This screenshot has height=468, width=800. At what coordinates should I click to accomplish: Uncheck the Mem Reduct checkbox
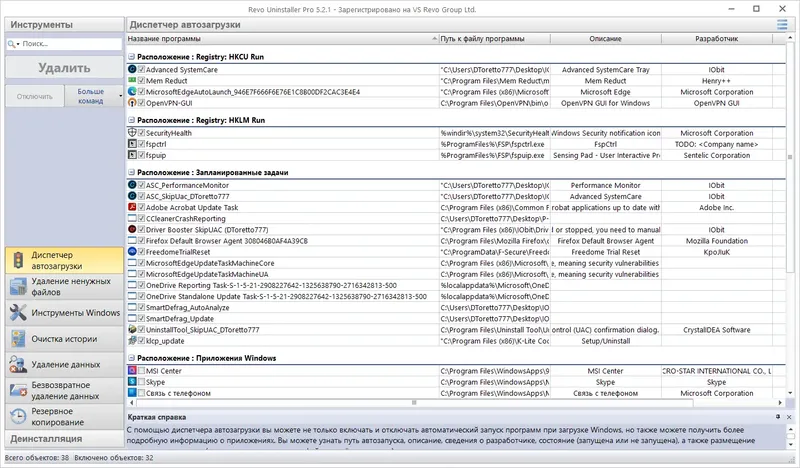pos(141,81)
